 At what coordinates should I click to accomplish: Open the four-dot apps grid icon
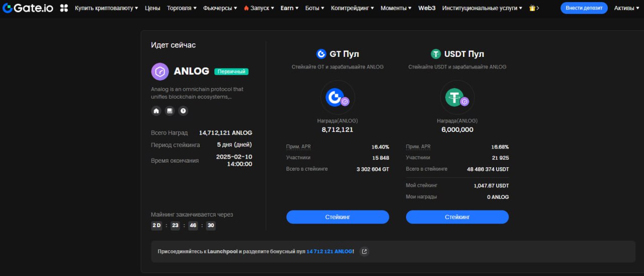[64, 8]
